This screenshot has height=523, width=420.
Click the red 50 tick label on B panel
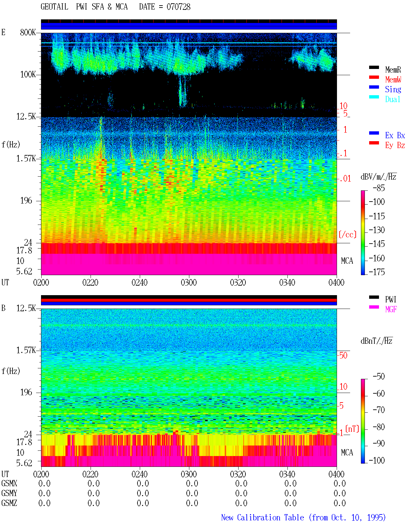(343, 355)
